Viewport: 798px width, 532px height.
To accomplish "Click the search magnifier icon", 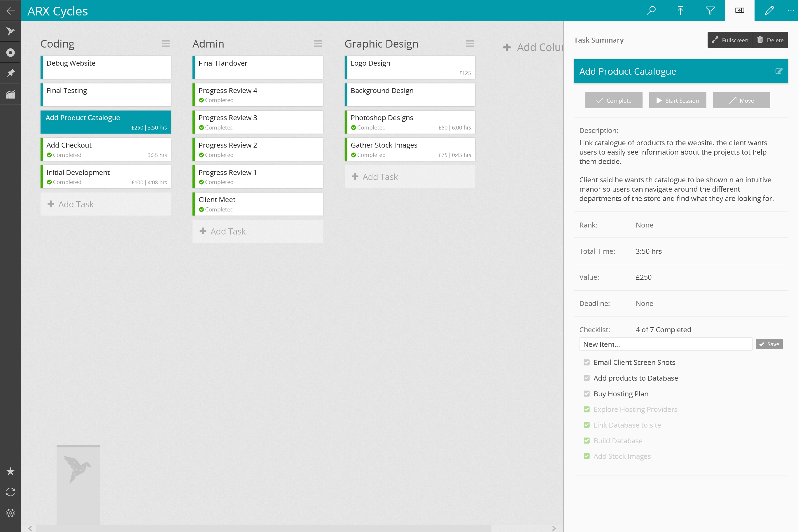I will [x=651, y=10].
